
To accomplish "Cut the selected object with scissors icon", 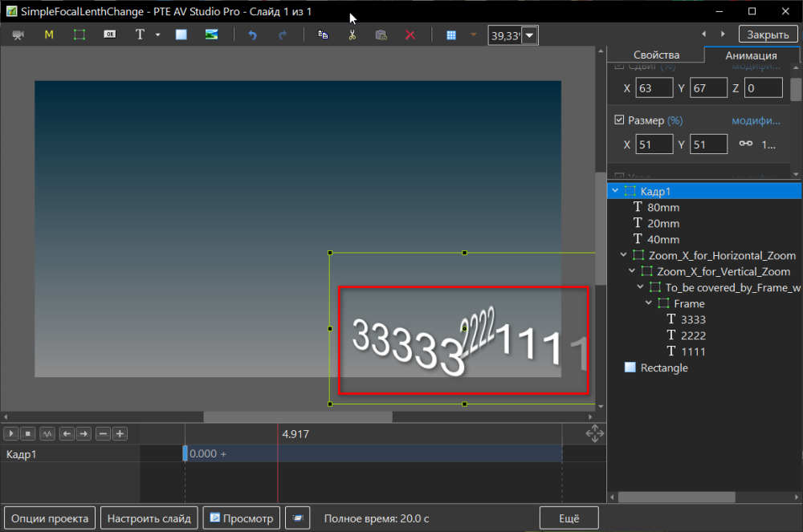I will [x=352, y=35].
